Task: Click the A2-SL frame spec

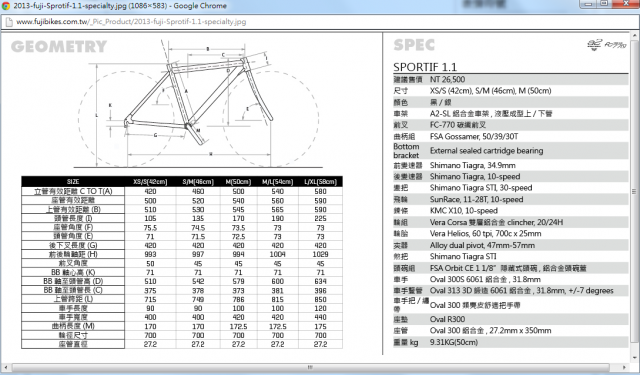Action: click(x=491, y=113)
